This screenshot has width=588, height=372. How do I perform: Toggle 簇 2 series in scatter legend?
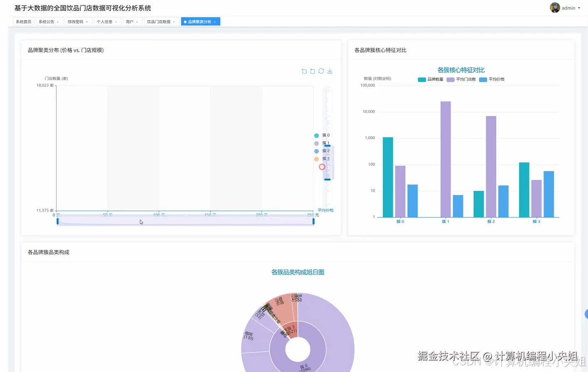[x=322, y=151]
